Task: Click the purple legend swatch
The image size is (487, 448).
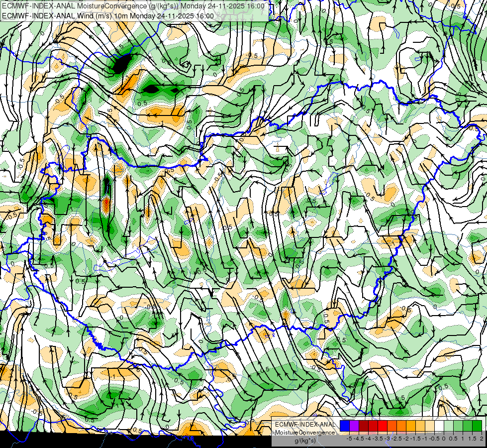Action: pyautogui.click(x=354, y=426)
